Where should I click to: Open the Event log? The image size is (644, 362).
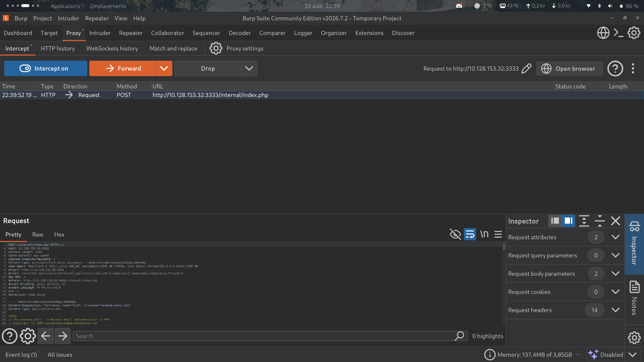[21, 355]
